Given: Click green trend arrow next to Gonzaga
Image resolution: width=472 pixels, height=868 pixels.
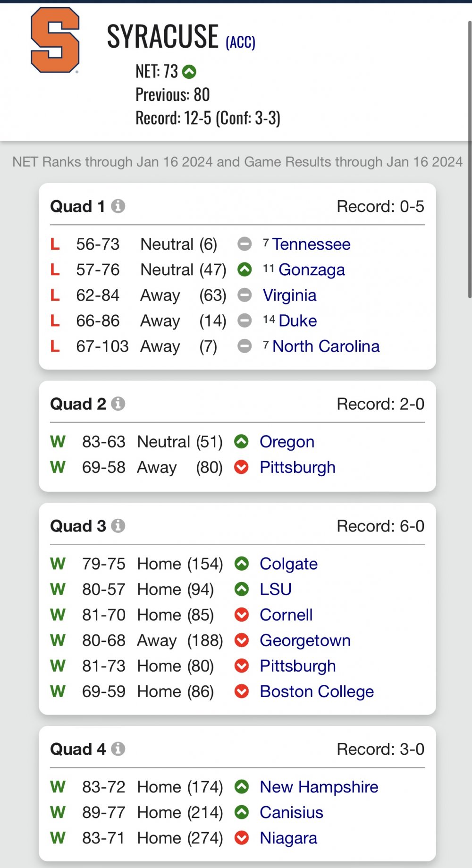Looking at the screenshot, I should tap(244, 270).
